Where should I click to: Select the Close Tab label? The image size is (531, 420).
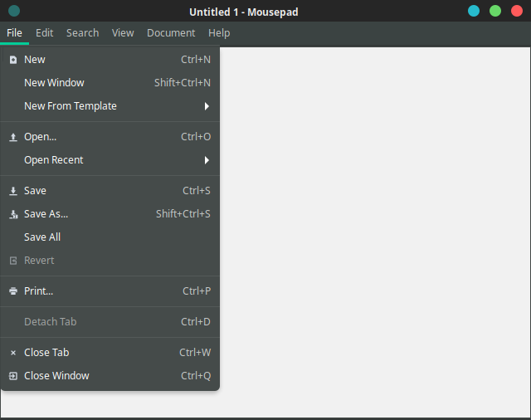46,353
